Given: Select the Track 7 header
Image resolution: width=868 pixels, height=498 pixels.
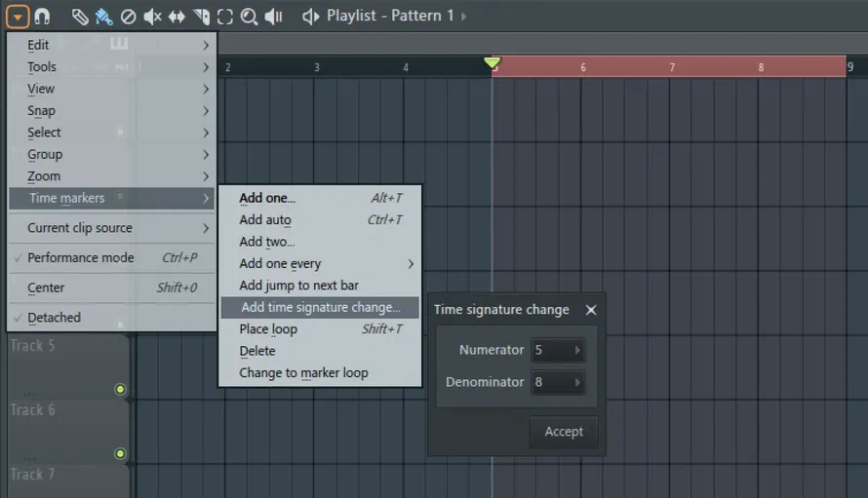Looking at the screenshot, I should click(68, 480).
